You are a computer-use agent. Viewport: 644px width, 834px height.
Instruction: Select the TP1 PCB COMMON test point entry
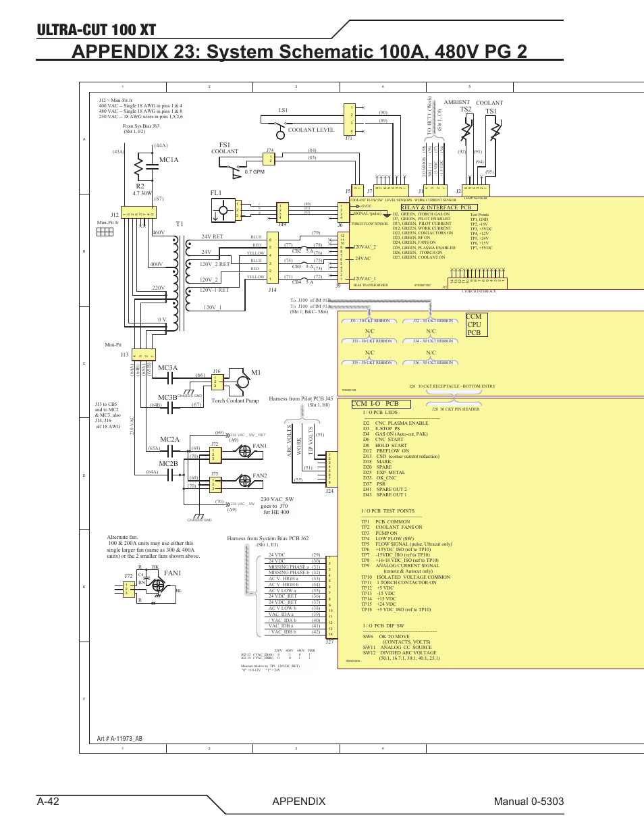click(x=385, y=522)
